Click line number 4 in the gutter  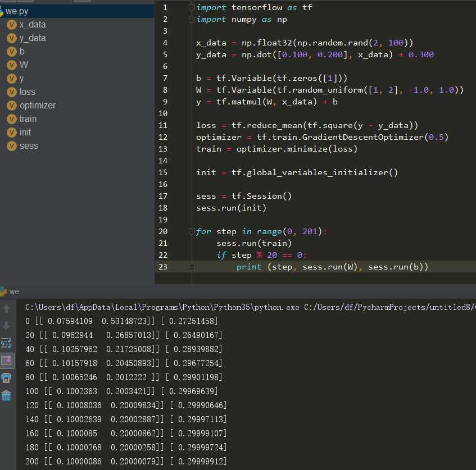coord(165,43)
